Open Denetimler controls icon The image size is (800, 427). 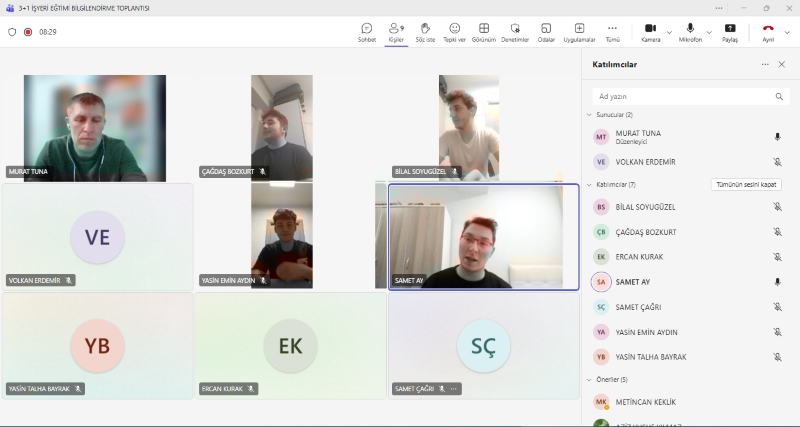(x=514, y=31)
